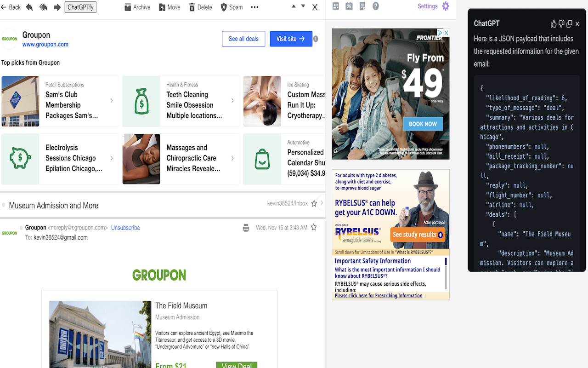Give thumbs down to ChatGPT response
The width and height of the screenshot is (588, 368).
(561, 24)
